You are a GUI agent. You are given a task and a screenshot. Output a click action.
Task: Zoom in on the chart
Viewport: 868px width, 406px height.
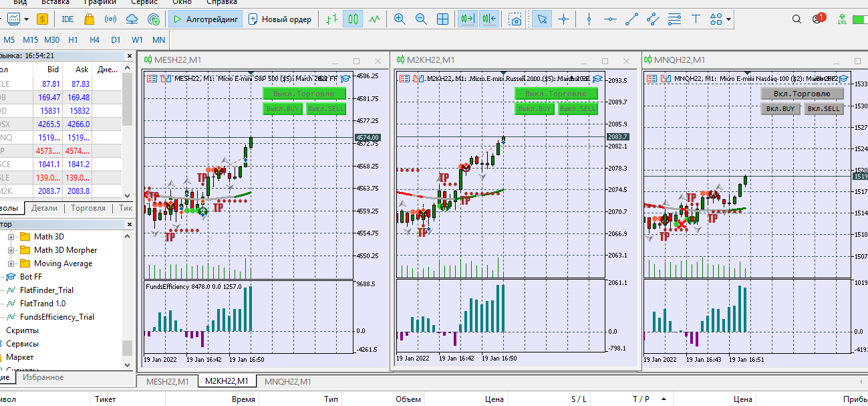(x=400, y=19)
